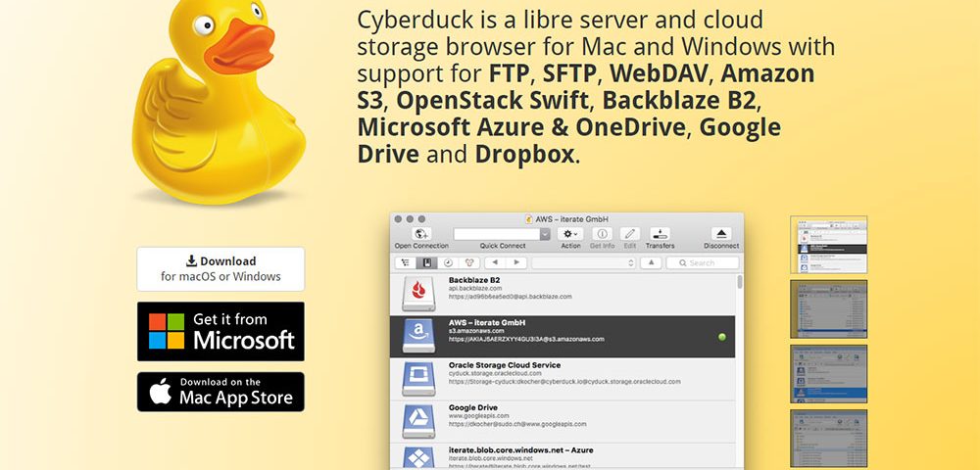Click Download for macOS or Windows
The height and width of the screenshot is (470, 980).
point(220,269)
